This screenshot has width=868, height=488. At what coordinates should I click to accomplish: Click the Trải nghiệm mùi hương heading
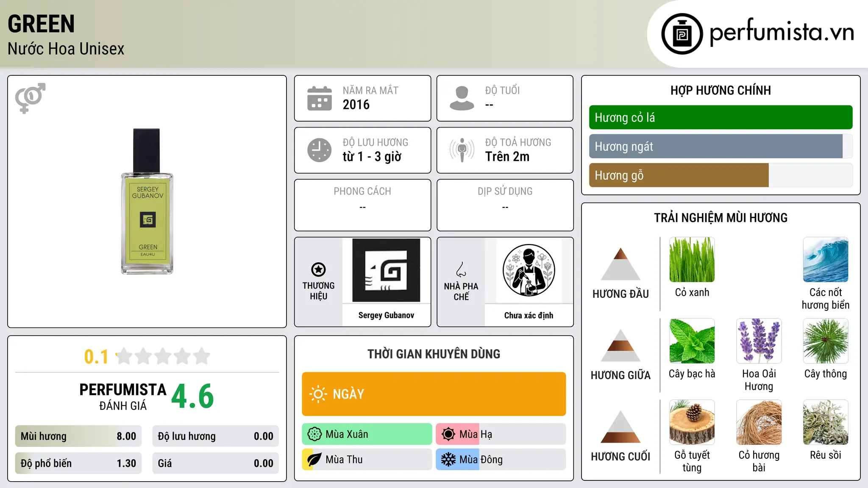(x=721, y=218)
